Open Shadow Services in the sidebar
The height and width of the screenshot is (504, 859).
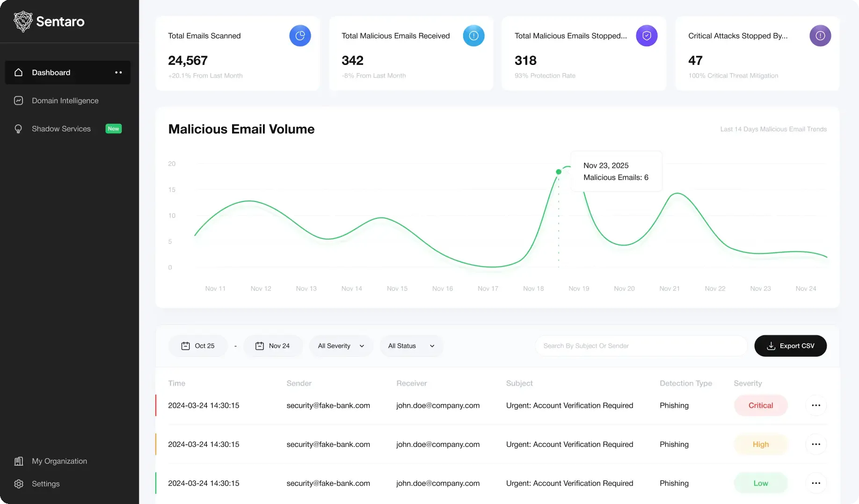(61, 129)
